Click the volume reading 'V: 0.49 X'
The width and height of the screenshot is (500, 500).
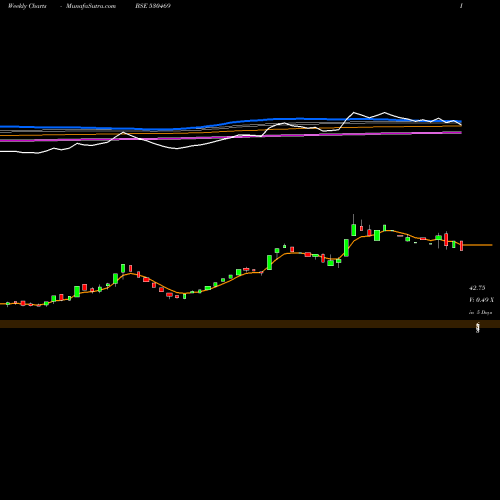coord(481,300)
